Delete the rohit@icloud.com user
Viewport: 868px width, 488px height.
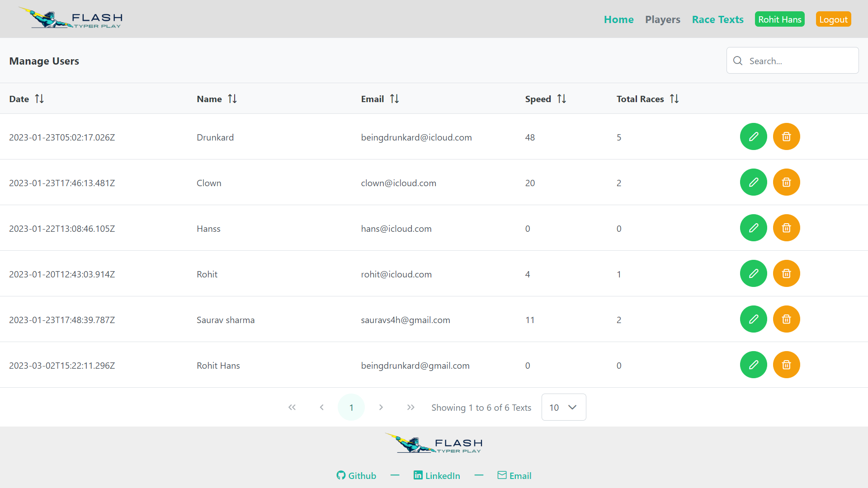[x=786, y=273]
